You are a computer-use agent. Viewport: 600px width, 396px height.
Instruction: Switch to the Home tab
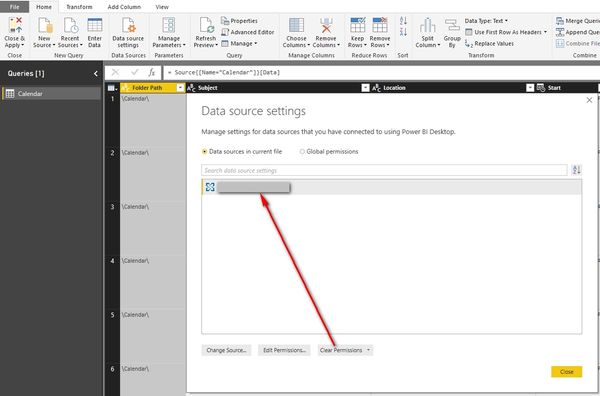44,7
